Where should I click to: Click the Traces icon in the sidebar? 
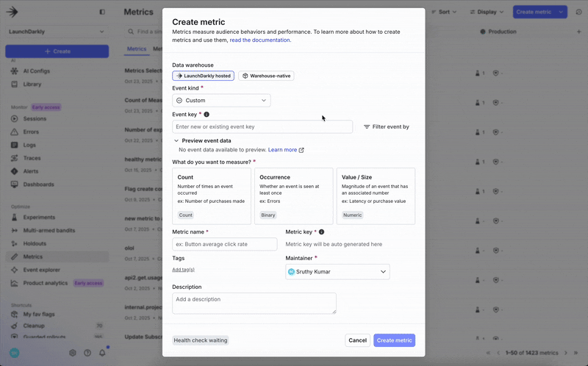click(15, 158)
